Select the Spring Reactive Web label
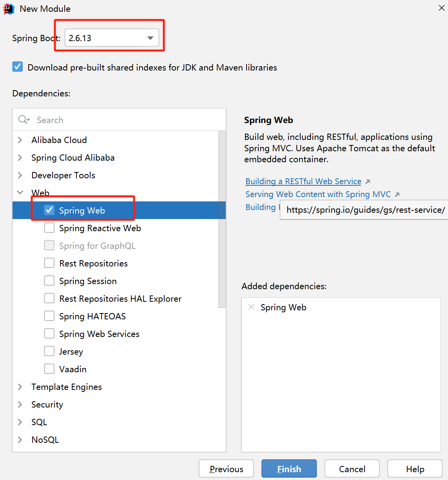Screen dimensions: 448x480 coord(100,228)
